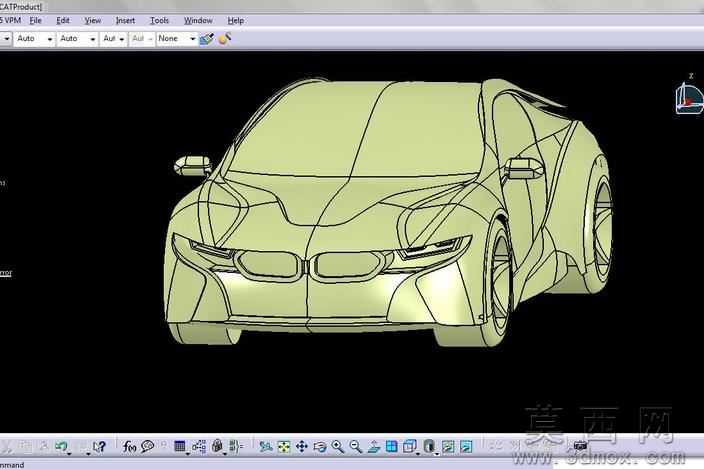Click the Lock selected parameters icon
The height and width of the screenshot is (469, 704).
pos(217,446)
